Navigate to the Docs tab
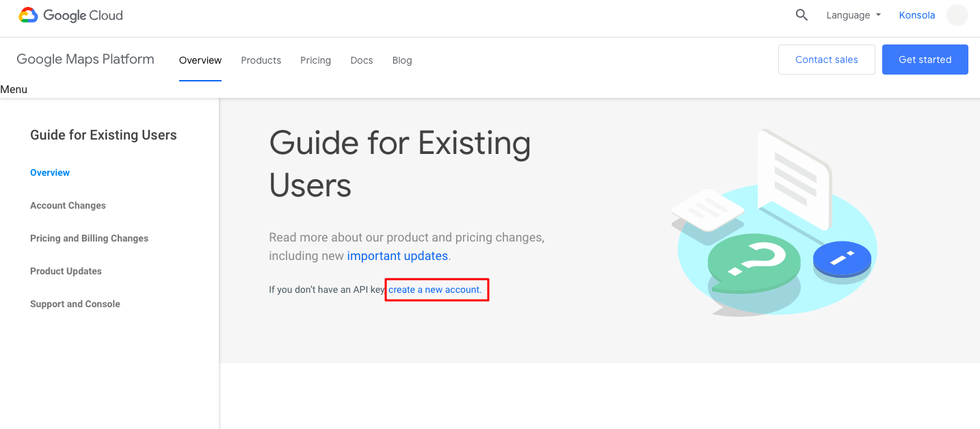 tap(362, 60)
